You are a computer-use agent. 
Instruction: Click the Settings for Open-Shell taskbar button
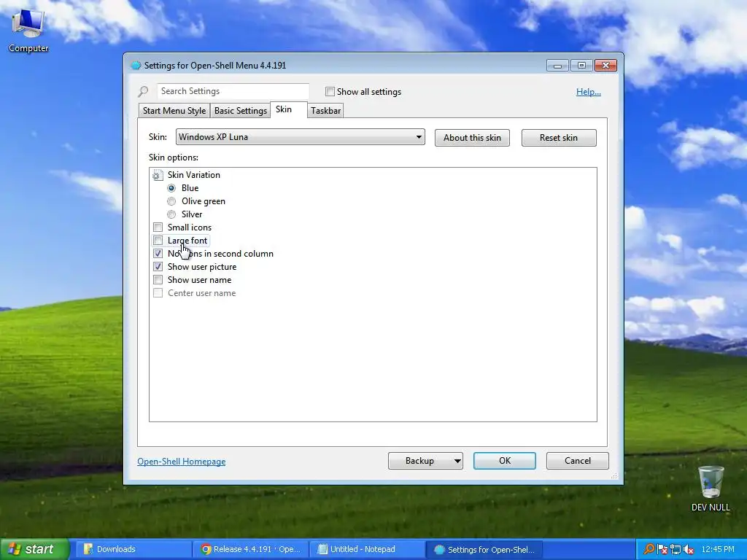(484, 549)
